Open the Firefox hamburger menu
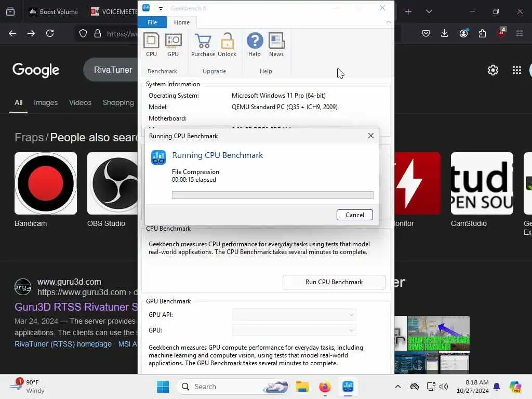532x399 pixels. coord(520,33)
